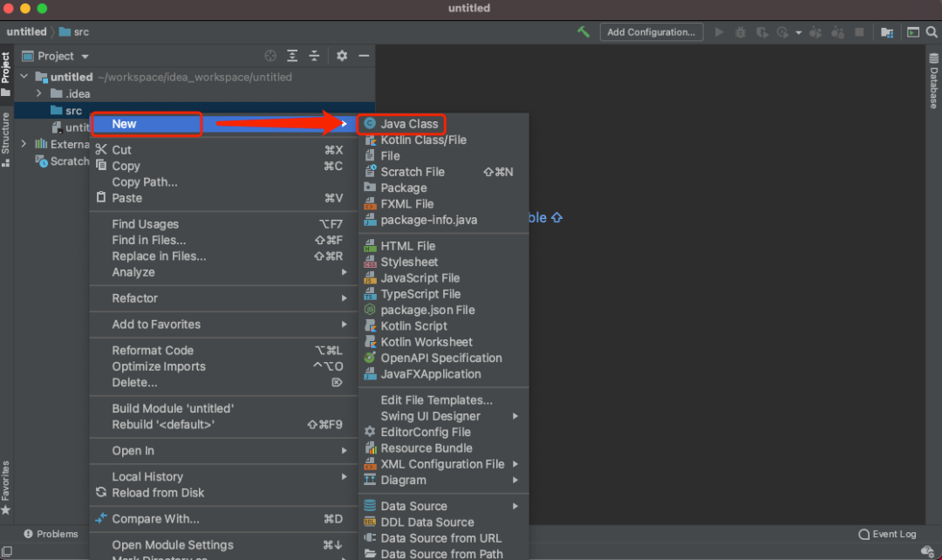Viewport: 942px width, 560px height.
Task: Select Package in New submenu
Action: pyautogui.click(x=443, y=188)
